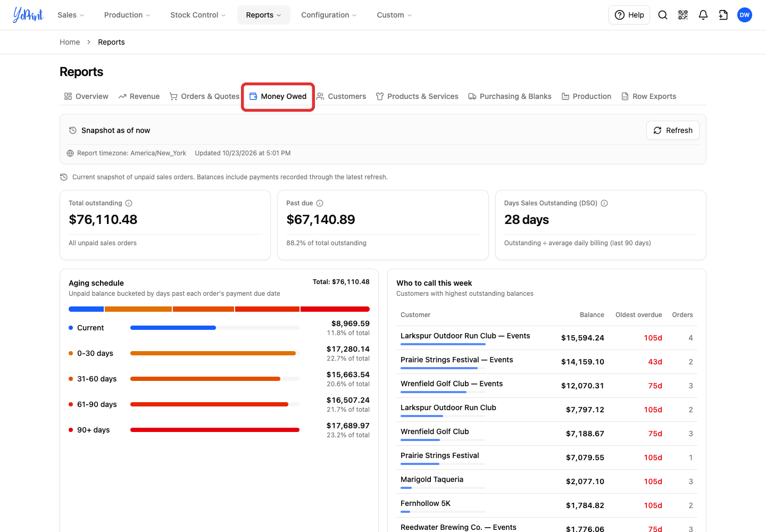Click the red 90+ days aging bar
Viewport: 766px width, 532px height.
(x=215, y=430)
